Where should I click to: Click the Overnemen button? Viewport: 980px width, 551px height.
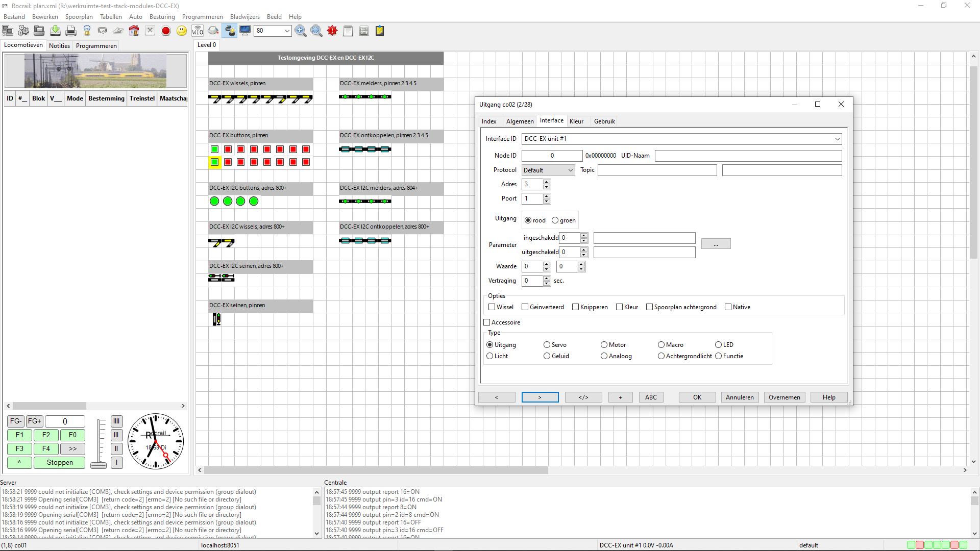[784, 397]
